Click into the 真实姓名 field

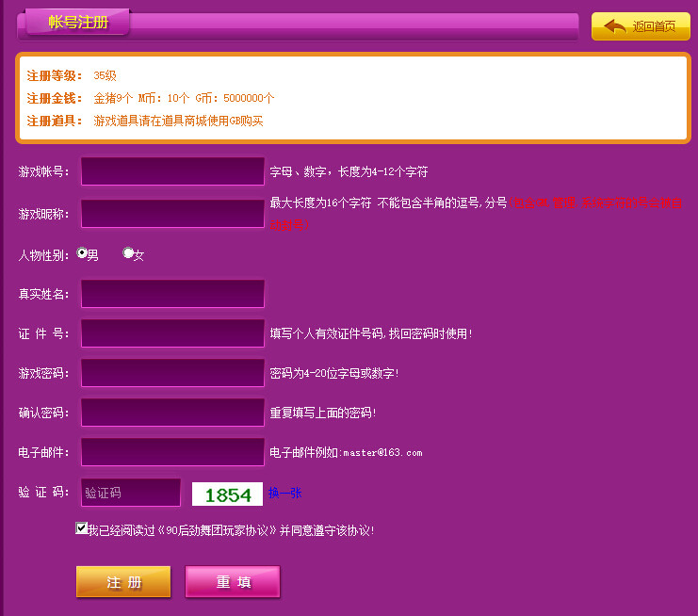pyautogui.click(x=172, y=294)
